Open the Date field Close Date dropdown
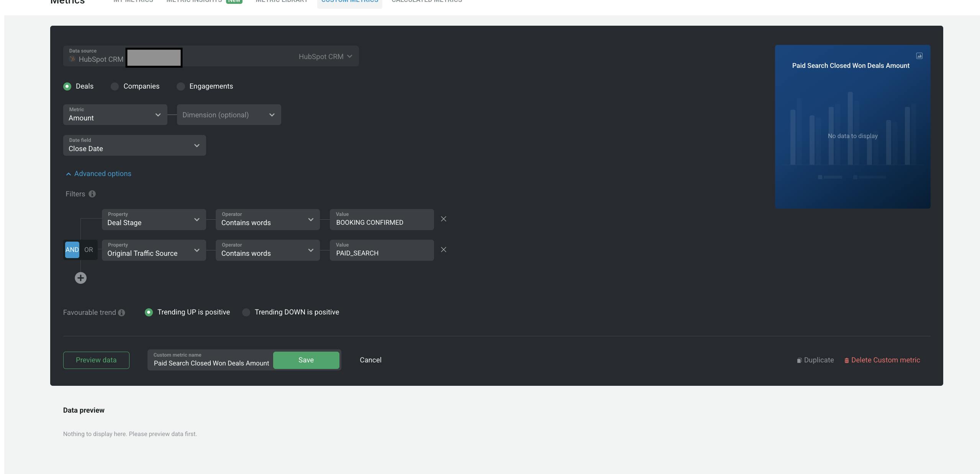This screenshot has height=474, width=980. point(134,145)
